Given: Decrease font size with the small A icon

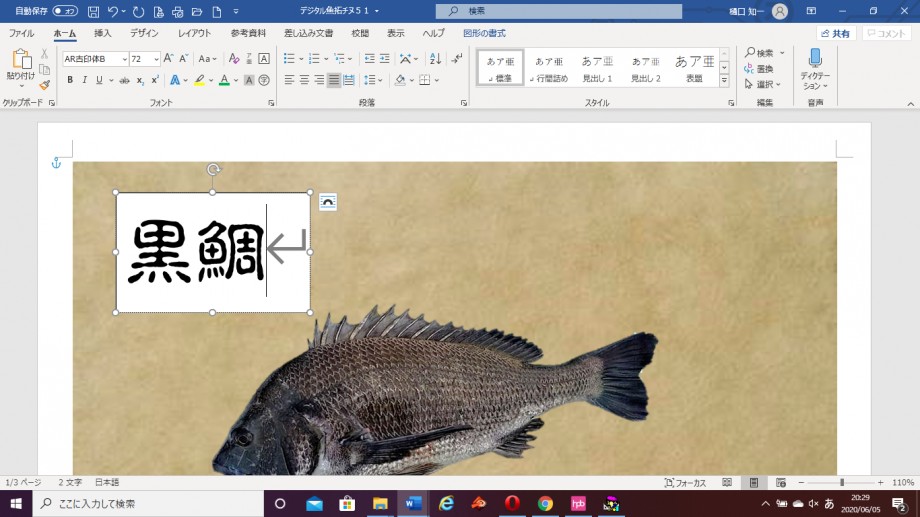Looking at the screenshot, I should pos(184,59).
